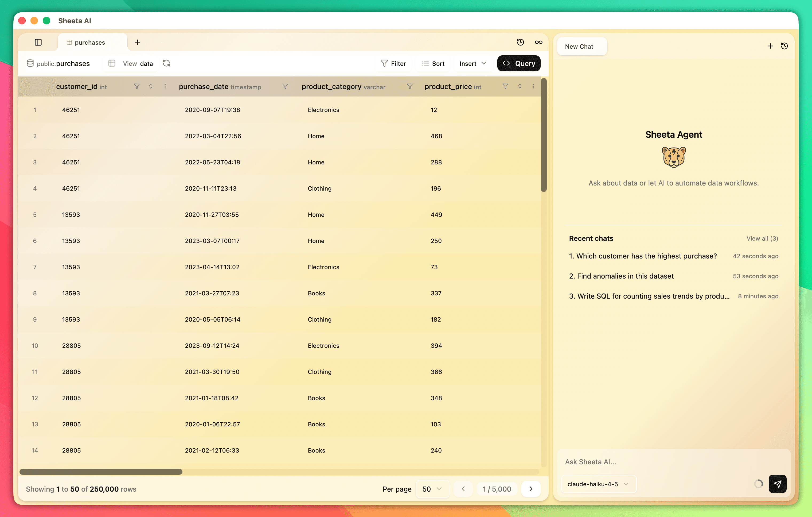Open the filter on purchase_date column

click(285, 86)
